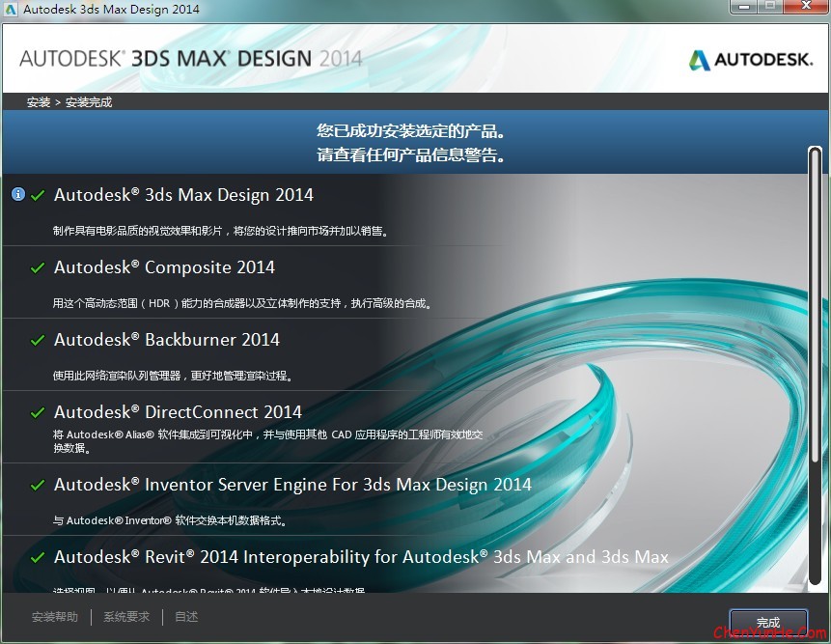Click the 安装 breadcrumb label
Image resolution: width=831 pixels, height=644 pixels.
point(39,102)
